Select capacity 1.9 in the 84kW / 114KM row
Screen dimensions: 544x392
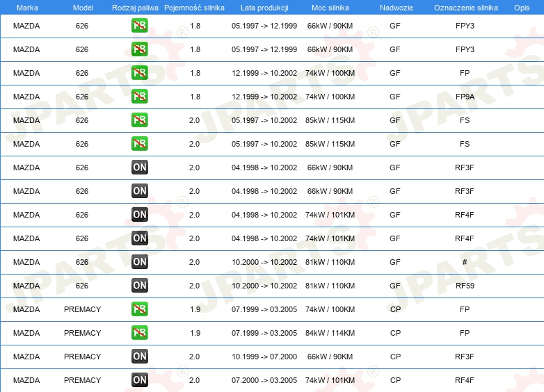[x=195, y=333]
